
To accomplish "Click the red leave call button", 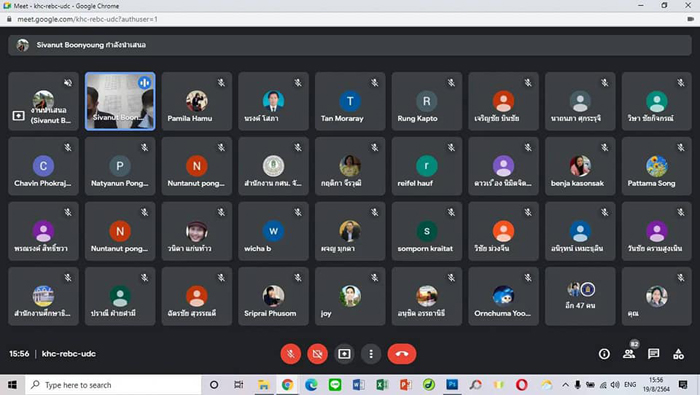I will [x=402, y=354].
